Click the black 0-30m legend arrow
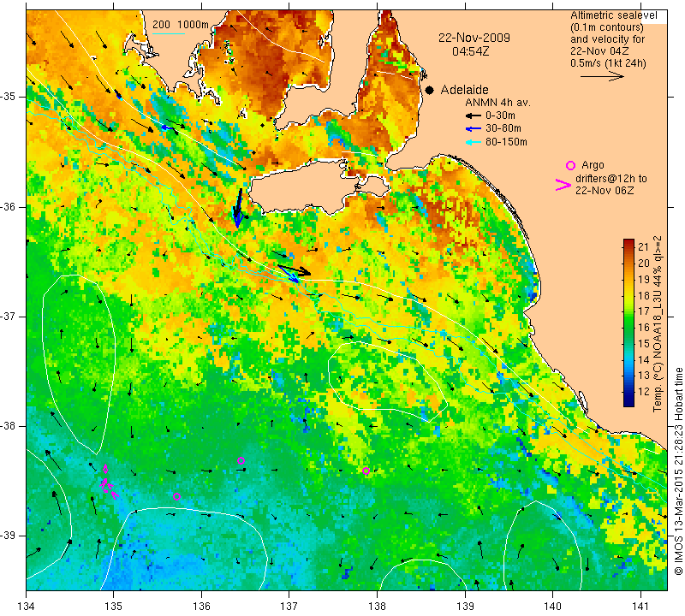 (473, 115)
